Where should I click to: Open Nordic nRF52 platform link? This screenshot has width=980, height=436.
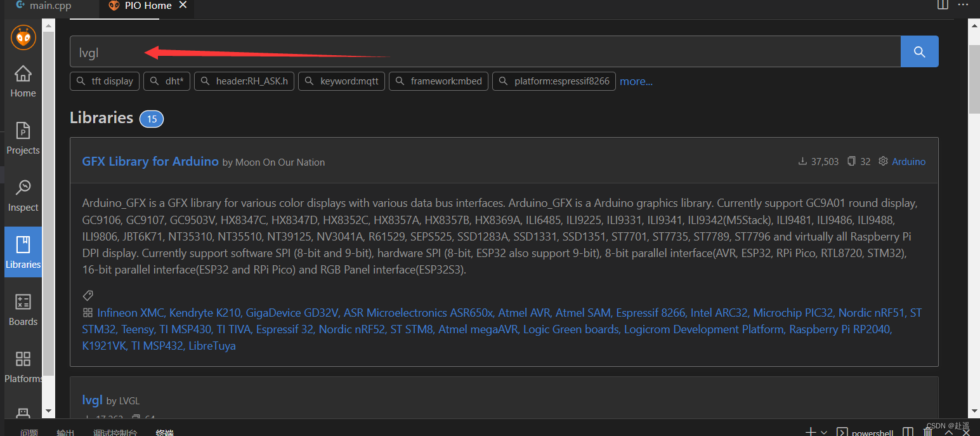(352, 329)
